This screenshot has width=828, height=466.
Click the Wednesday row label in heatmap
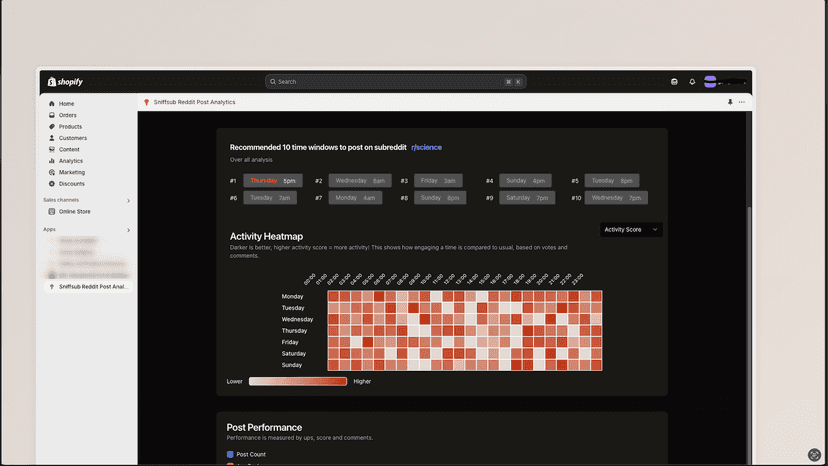[297, 319]
